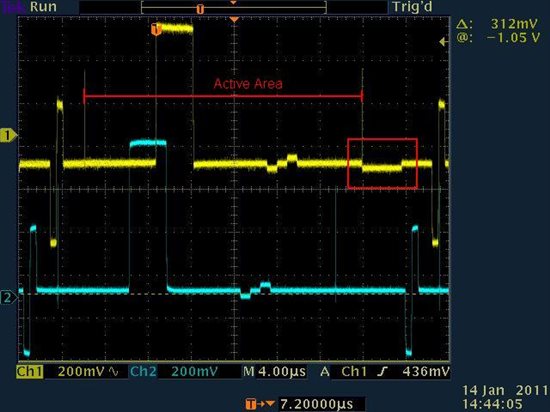Click the yellow trigger level arrow at right edge
Screen dimensions: 550x412
coord(443,42)
